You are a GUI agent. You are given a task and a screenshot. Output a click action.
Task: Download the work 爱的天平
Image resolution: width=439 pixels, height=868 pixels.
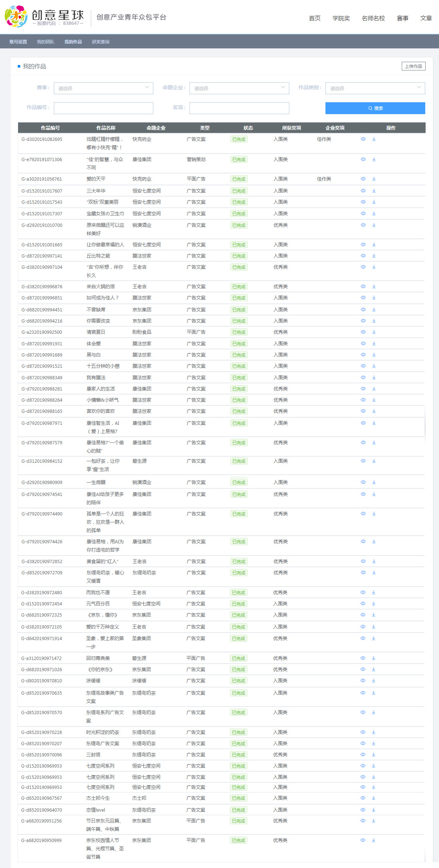pos(374,179)
